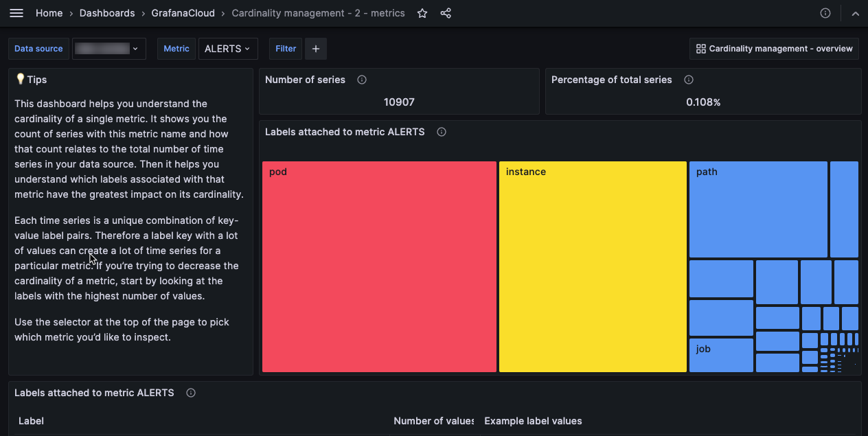Click the info icon in the top right corner
Image resolution: width=868 pixels, height=436 pixels.
point(825,12)
